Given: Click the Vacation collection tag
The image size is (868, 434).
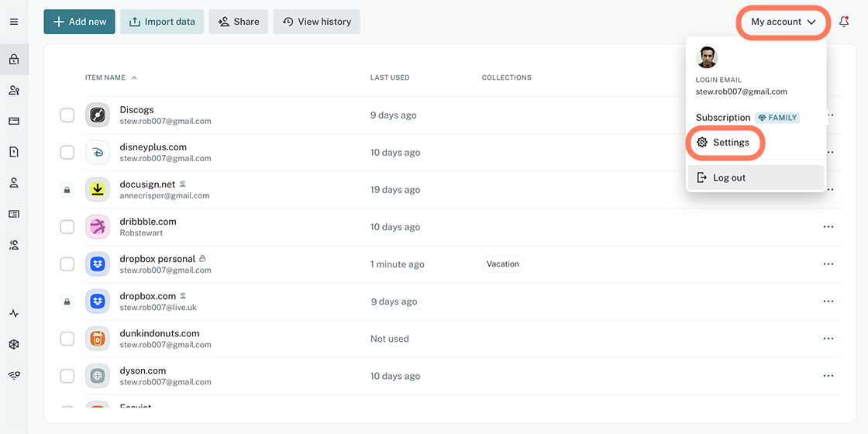Looking at the screenshot, I should (x=502, y=264).
